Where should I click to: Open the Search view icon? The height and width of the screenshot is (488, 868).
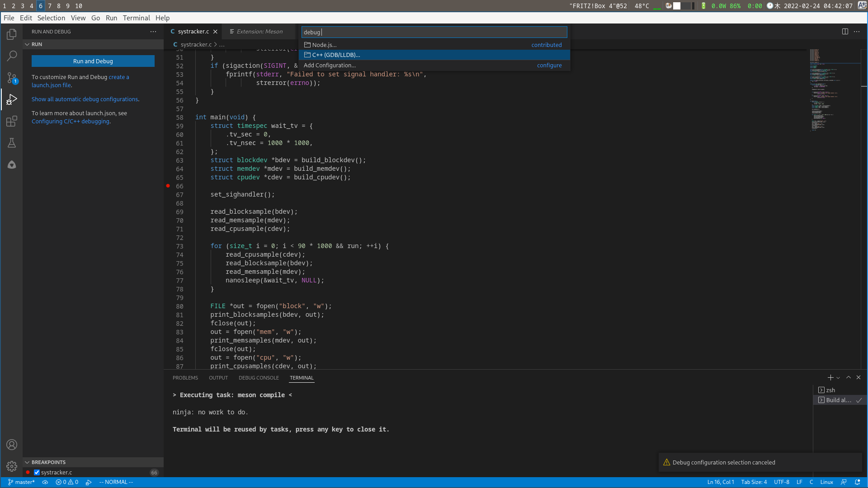pos(12,56)
